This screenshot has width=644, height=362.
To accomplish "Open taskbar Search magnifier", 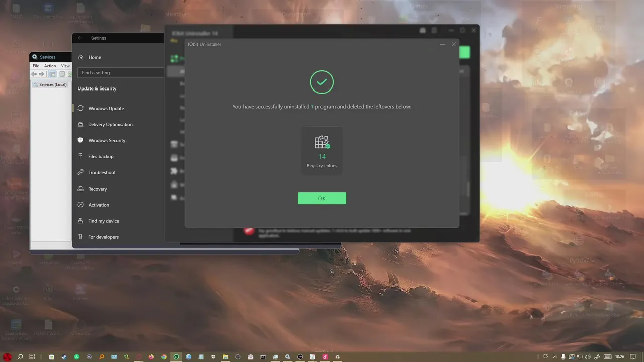I will (20, 357).
